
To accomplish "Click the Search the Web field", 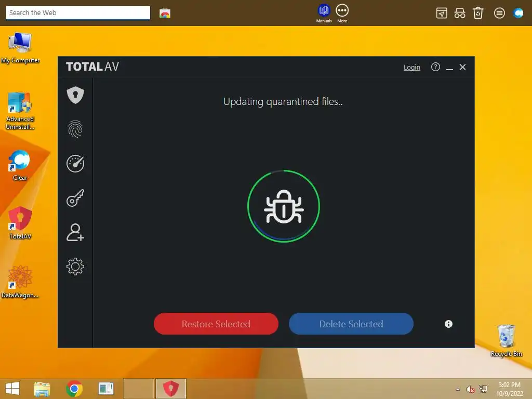I will coord(78,13).
